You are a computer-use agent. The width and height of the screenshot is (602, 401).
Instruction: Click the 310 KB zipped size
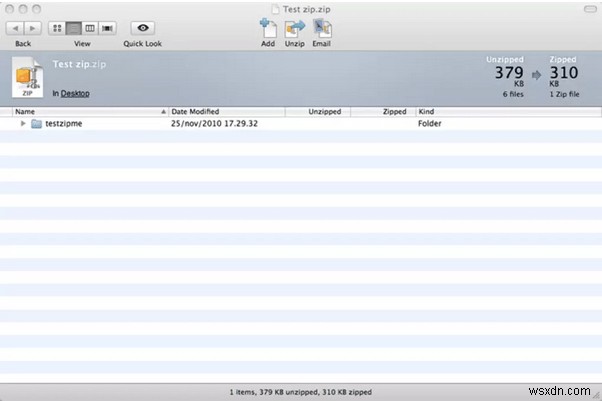click(x=564, y=76)
